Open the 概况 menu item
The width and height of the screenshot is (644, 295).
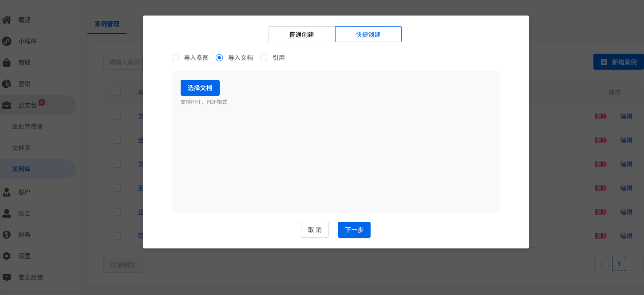24,20
